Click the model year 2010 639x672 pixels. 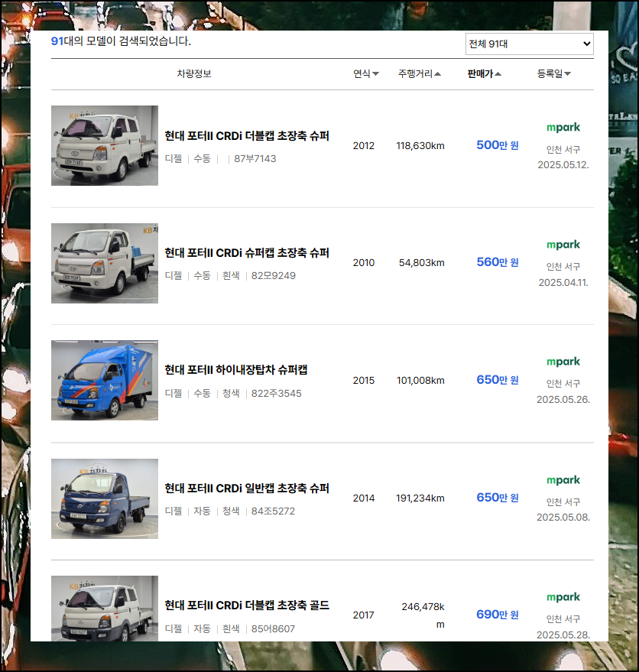tap(363, 263)
